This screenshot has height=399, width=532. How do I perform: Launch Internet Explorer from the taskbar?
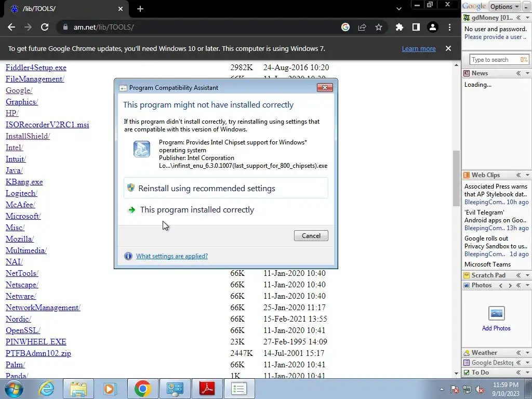[46, 389]
